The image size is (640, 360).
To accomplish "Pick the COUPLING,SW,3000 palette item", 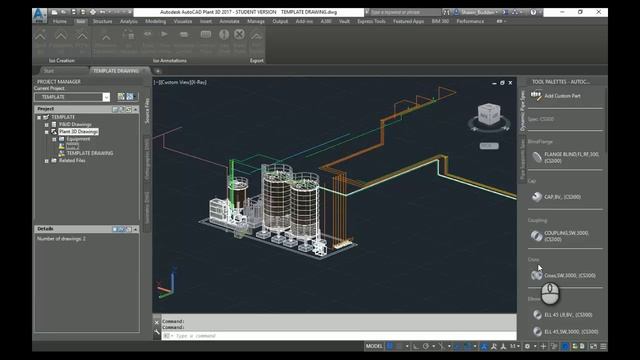I will [560, 236].
